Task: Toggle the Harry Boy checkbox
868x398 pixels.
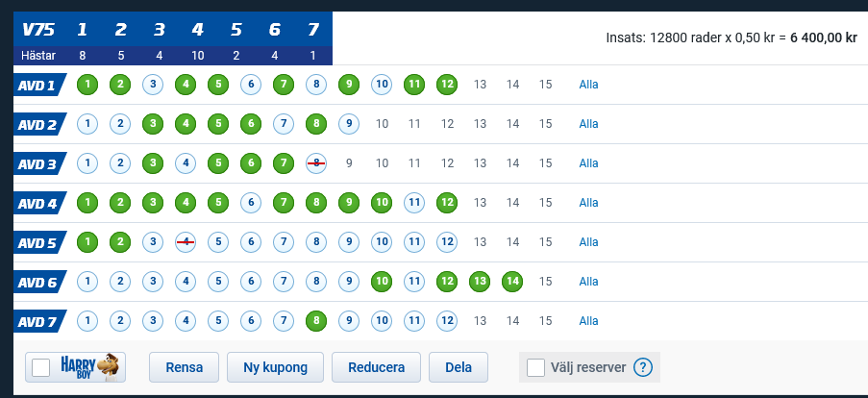Action: pos(41,367)
